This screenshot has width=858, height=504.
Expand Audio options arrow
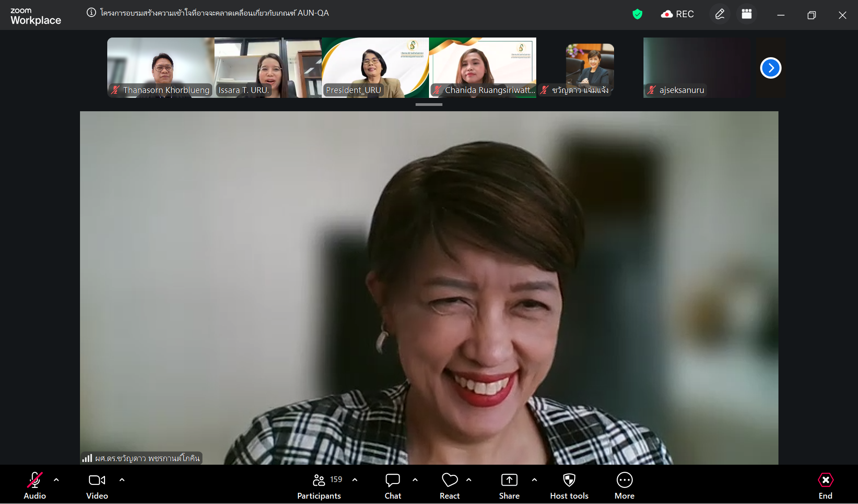(x=56, y=480)
